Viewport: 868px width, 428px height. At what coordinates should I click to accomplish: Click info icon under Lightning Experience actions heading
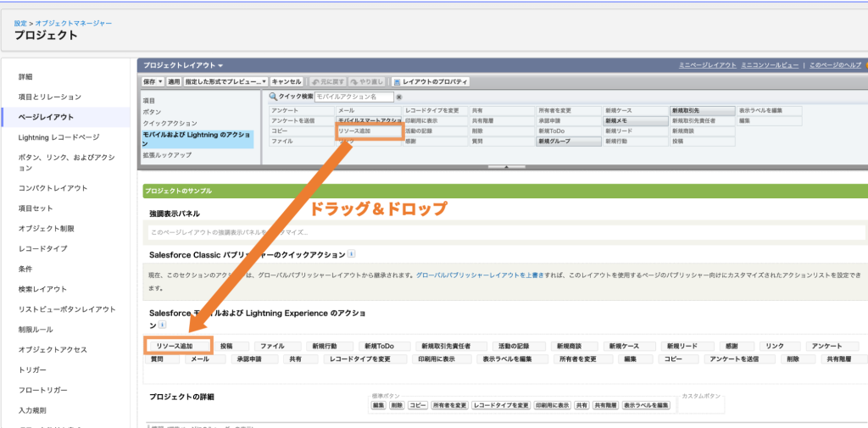[161, 325]
